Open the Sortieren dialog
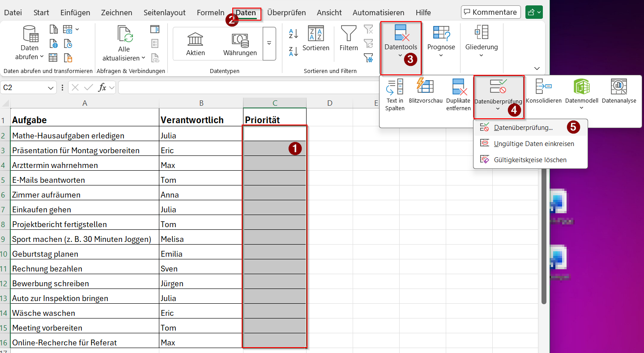 pos(316,39)
